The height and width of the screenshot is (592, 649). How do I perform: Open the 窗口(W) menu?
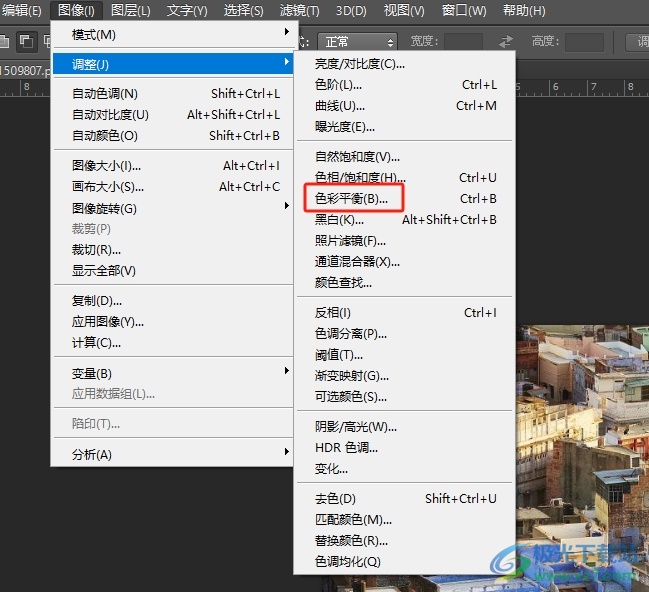pos(464,10)
